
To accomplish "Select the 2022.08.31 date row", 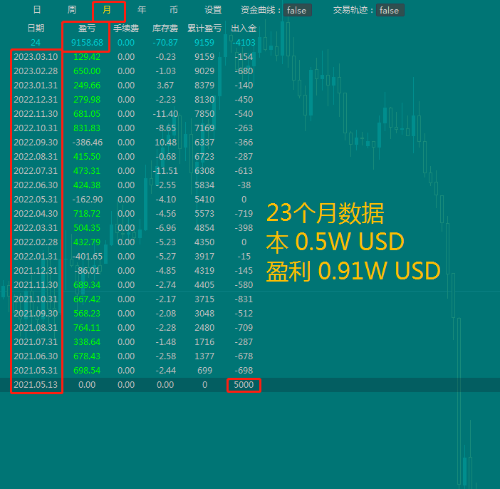I will click(36, 157).
